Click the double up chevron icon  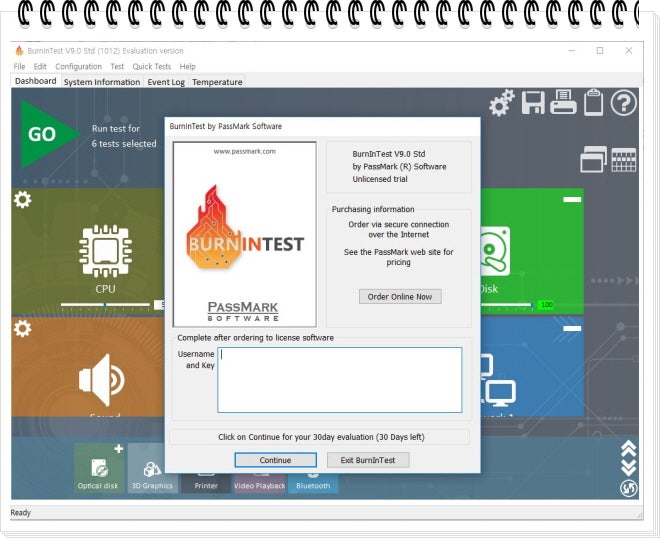pyautogui.click(x=628, y=449)
